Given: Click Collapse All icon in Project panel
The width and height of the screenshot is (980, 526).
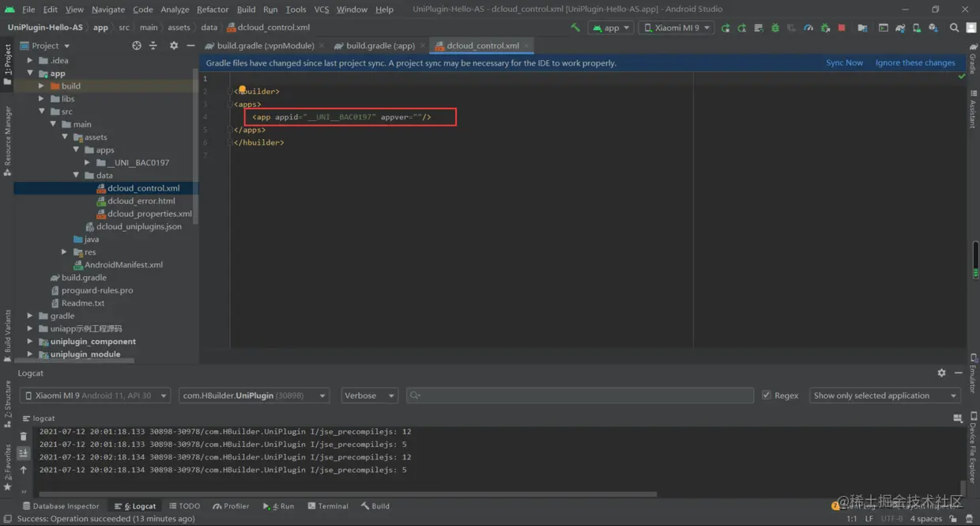Looking at the screenshot, I should [153, 46].
